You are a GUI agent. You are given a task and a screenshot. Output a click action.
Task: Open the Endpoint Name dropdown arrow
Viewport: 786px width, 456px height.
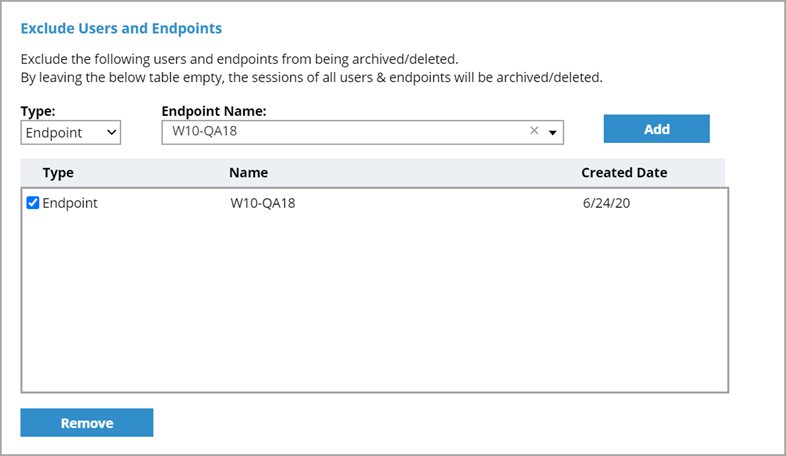[552, 132]
